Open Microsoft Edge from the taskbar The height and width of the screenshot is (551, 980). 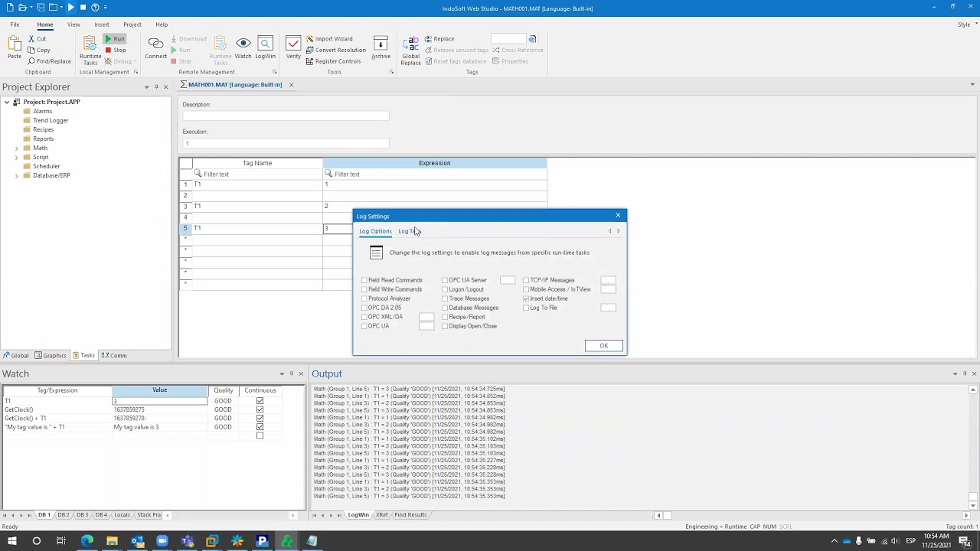pos(87,541)
